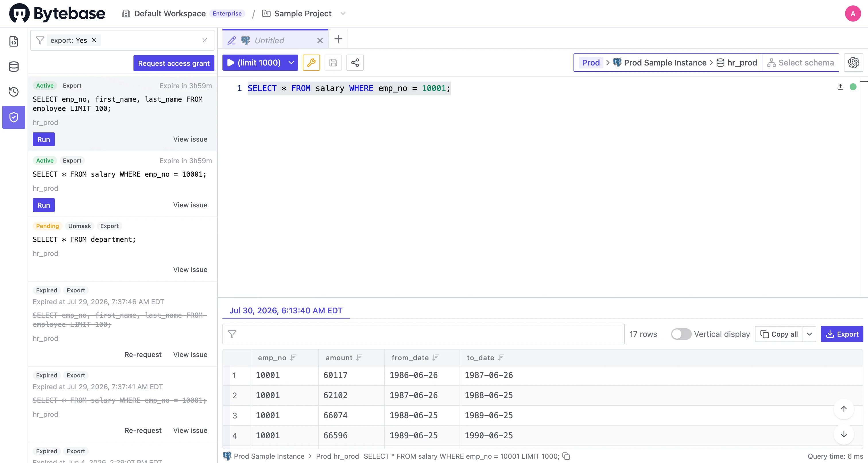
Task: Sort by from_date column icon
Action: [x=435, y=358]
